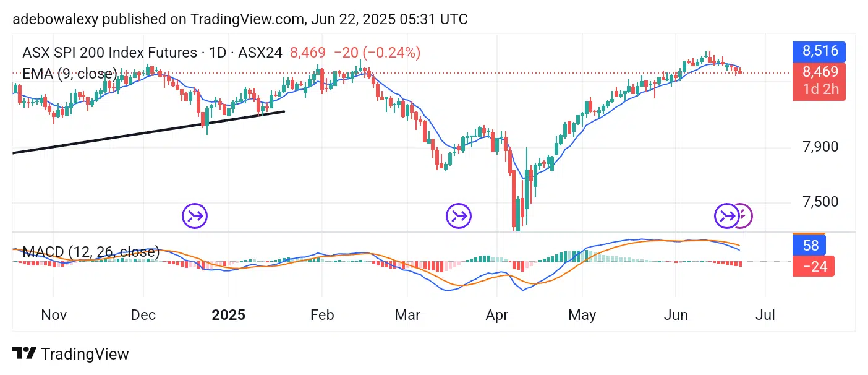Click the purple rollover icon below late December
Image resolution: width=868 pixels, height=375 pixels.
click(194, 216)
